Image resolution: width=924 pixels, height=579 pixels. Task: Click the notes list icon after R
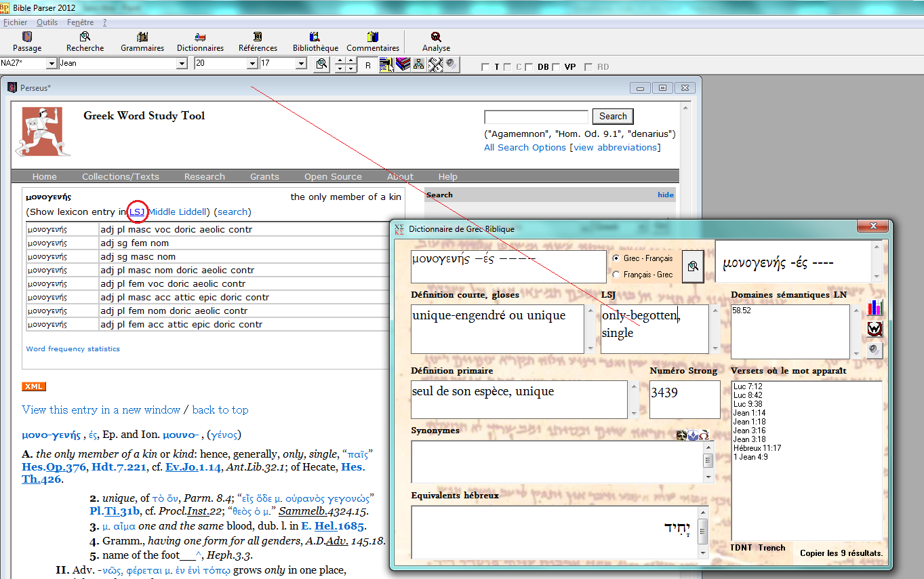coord(386,64)
